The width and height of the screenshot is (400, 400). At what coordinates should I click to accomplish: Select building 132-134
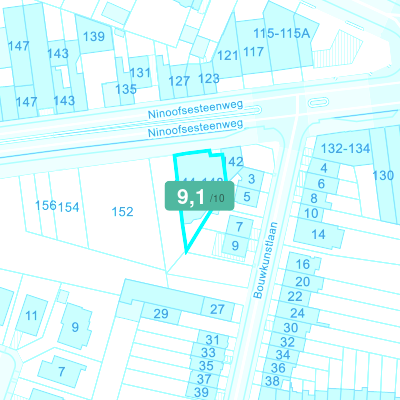(x=345, y=148)
